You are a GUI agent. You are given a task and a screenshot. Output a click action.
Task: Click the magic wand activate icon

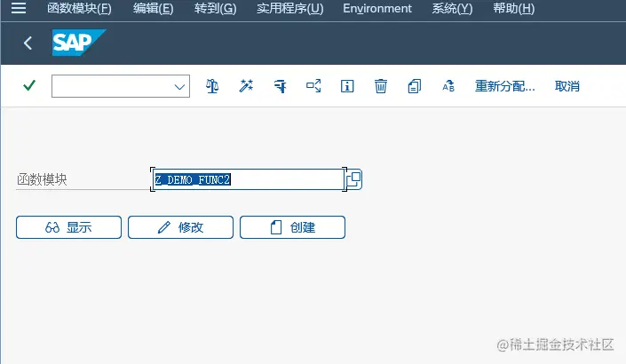(x=246, y=86)
